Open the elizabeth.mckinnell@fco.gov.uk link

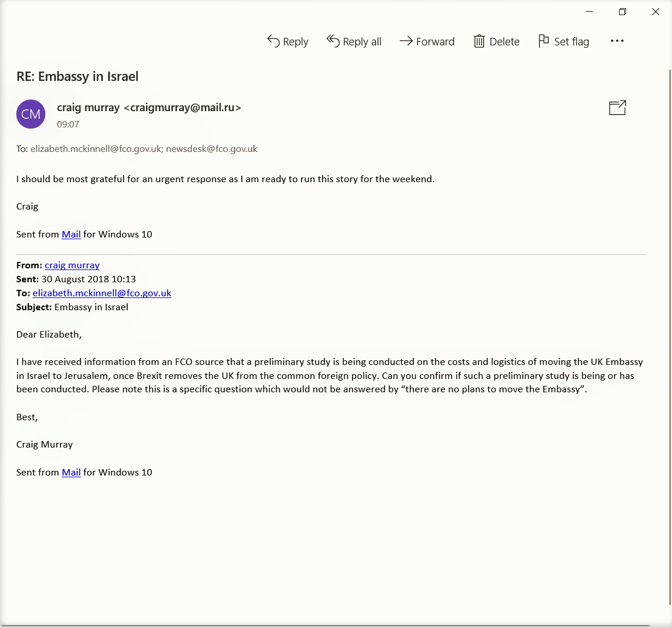pos(102,293)
